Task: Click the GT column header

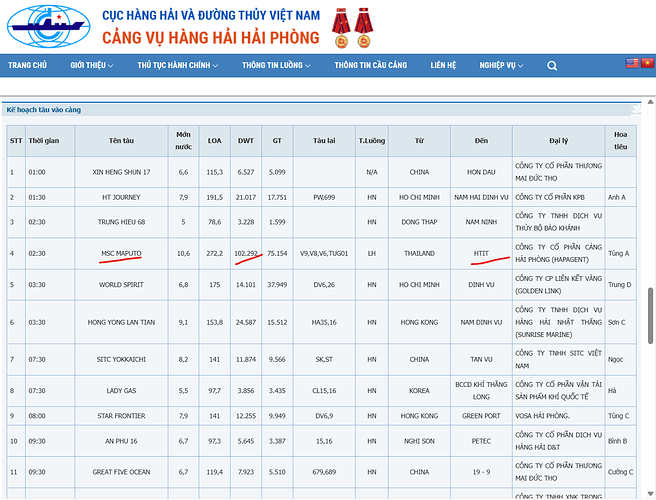Action: tap(277, 141)
